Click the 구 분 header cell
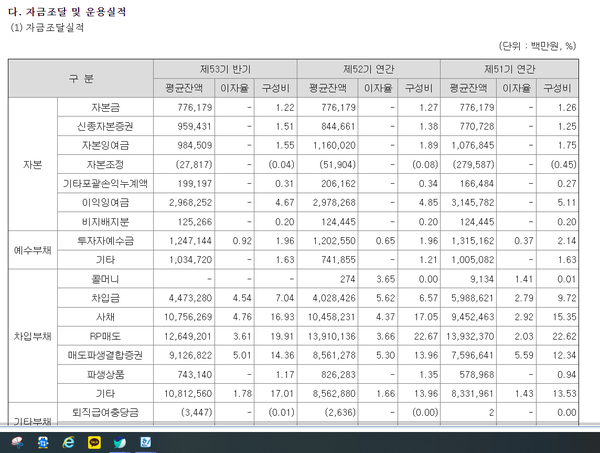This screenshot has width=600, height=453. click(81, 77)
